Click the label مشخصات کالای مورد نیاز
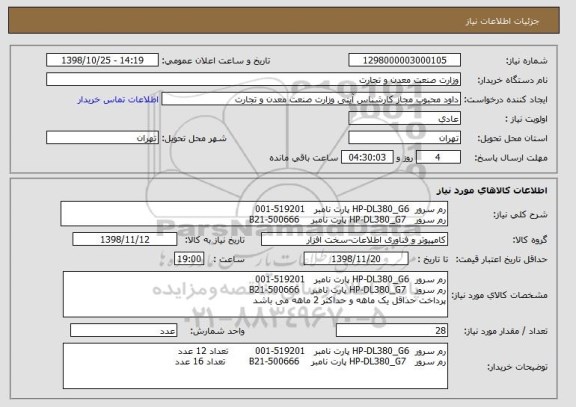 500,295
